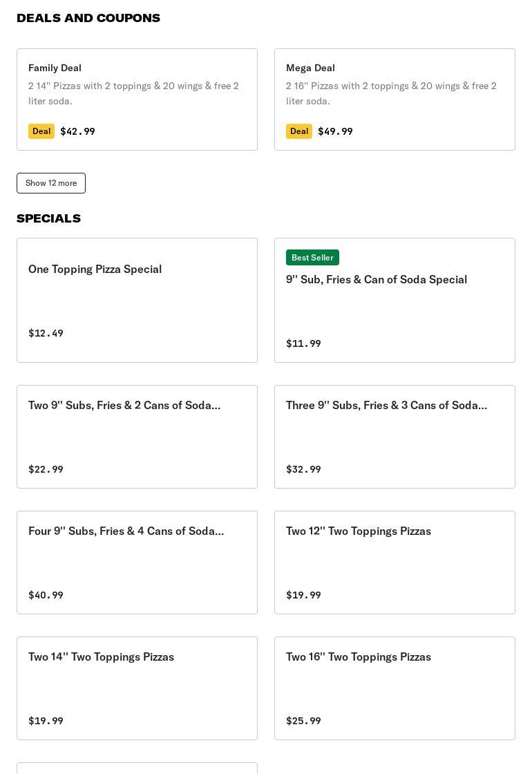Expand deals with Show 12 more

[51, 183]
